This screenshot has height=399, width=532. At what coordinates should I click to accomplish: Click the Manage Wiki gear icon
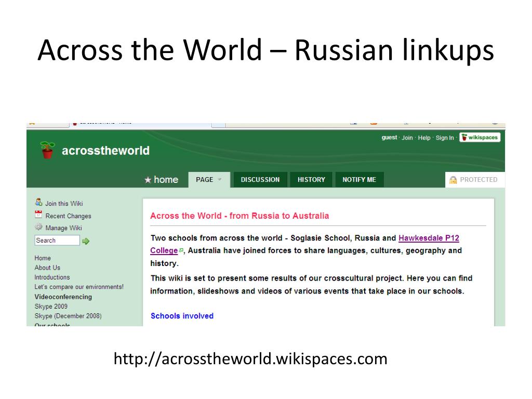(x=38, y=227)
